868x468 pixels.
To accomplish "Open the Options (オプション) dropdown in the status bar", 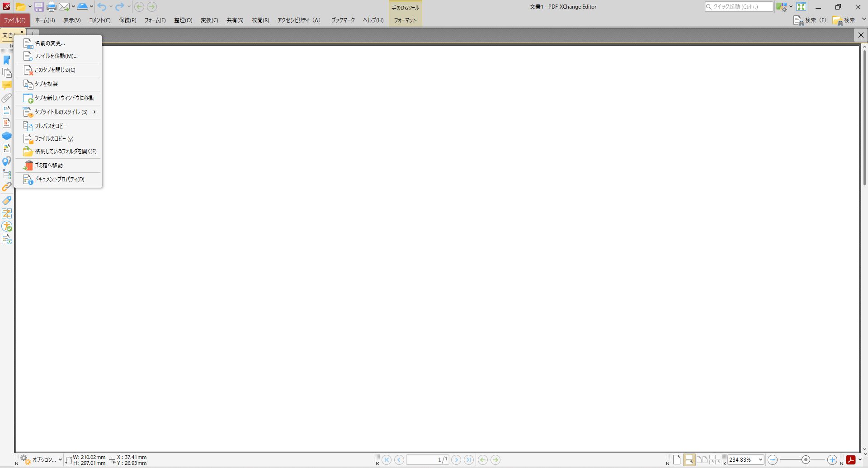I will coord(41,460).
